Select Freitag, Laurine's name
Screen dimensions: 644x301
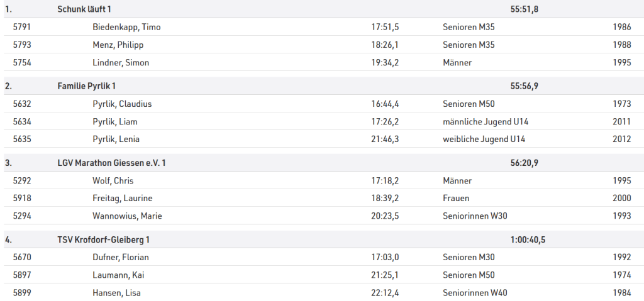click(122, 198)
